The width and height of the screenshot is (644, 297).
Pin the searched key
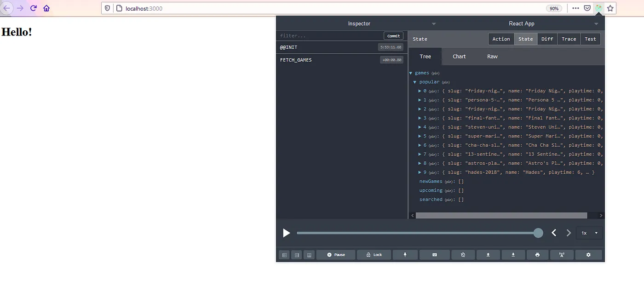click(x=449, y=200)
